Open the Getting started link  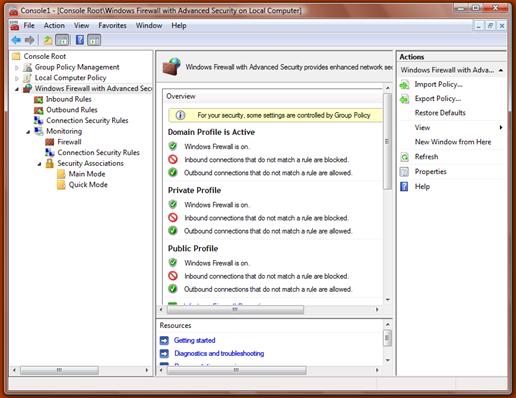[195, 340]
